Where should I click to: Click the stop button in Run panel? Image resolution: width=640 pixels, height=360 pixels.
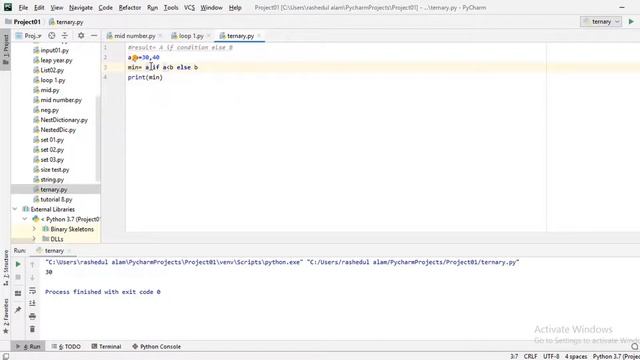pos(18,278)
